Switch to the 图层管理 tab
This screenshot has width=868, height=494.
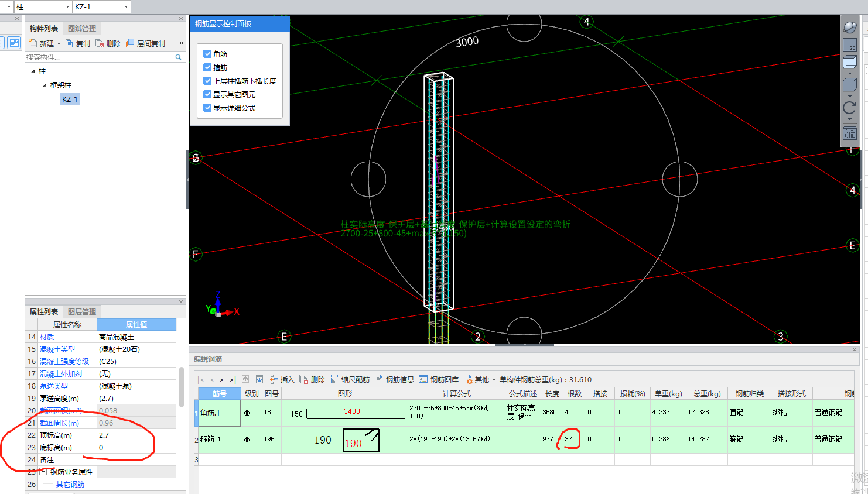tap(82, 311)
